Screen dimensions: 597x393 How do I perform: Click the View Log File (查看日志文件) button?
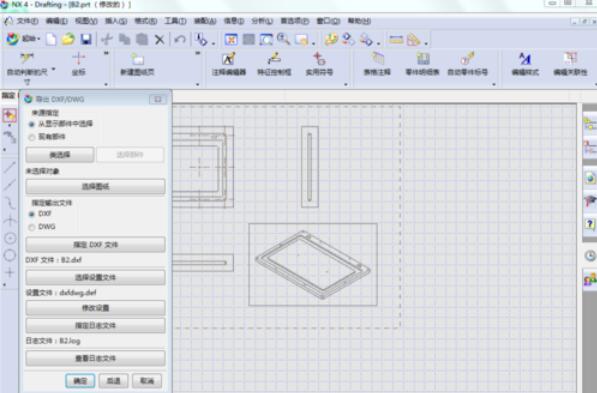tap(96, 358)
